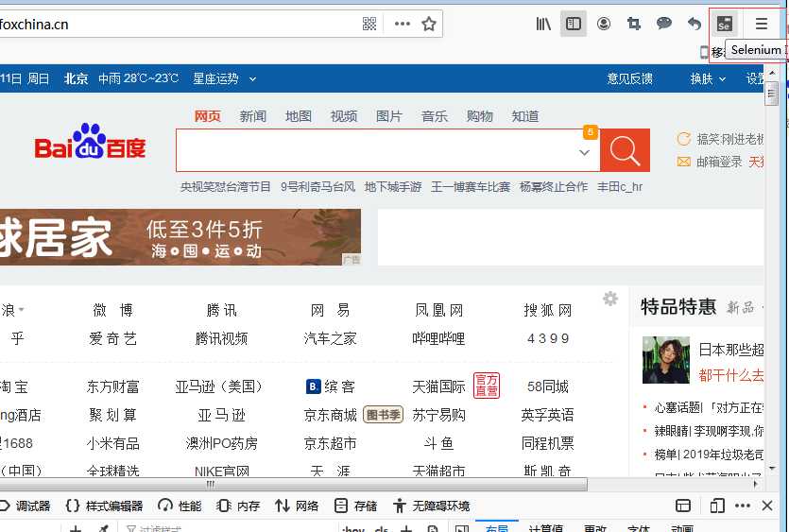The height and width of the screenshot is (532, 789).
Task: Click the 北京 city label
Action: click(x=76, y=78)
